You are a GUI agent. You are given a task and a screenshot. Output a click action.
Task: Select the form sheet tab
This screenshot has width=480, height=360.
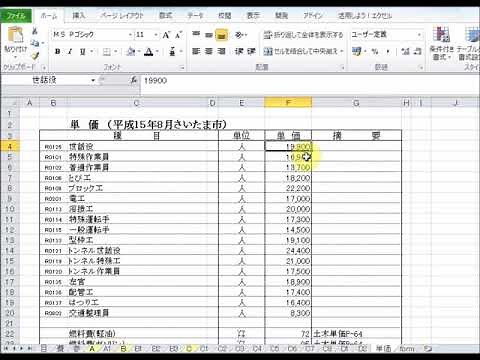click(407, 349)
